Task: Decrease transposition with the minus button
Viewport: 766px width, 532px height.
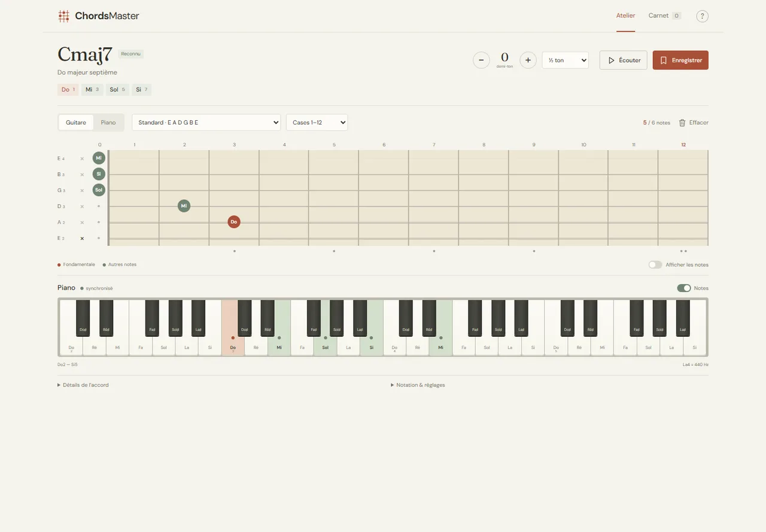Action: [x=481, y=60]
